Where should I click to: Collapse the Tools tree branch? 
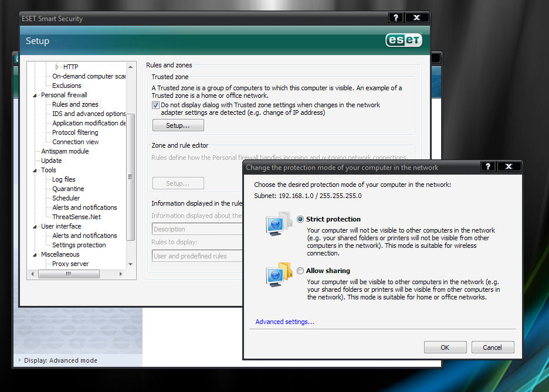[35, 171]
